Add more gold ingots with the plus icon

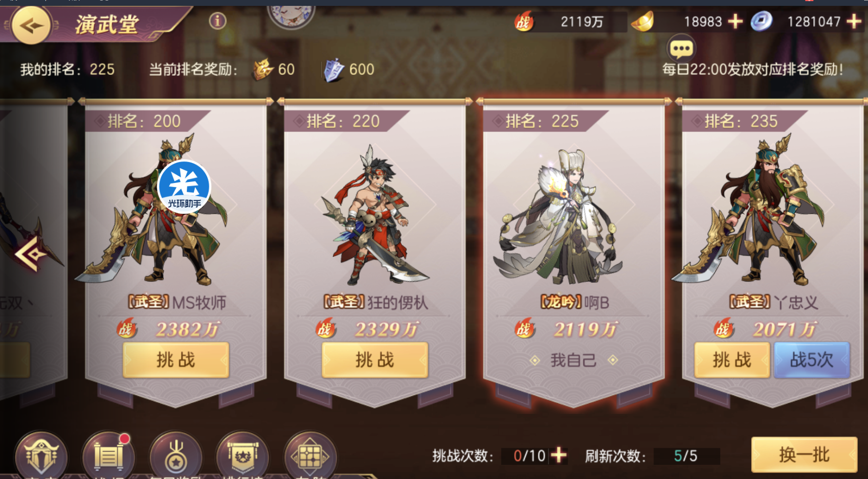pos(735,22)
